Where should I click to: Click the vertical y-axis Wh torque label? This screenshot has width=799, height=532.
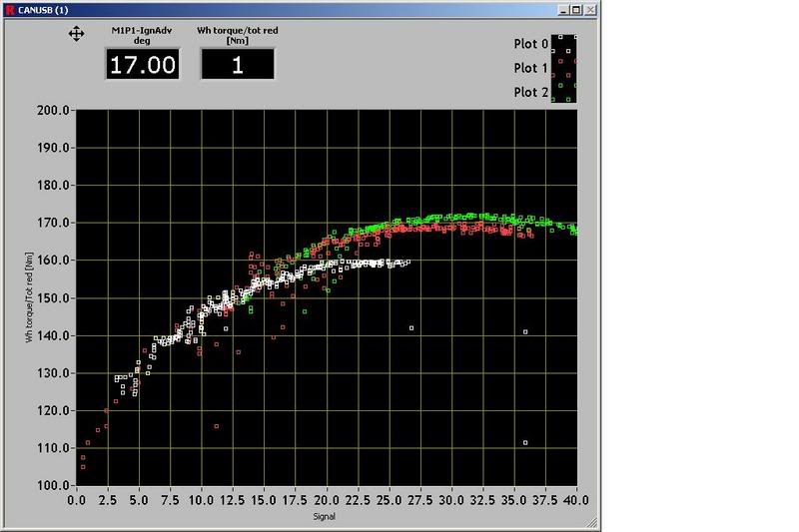31,296
